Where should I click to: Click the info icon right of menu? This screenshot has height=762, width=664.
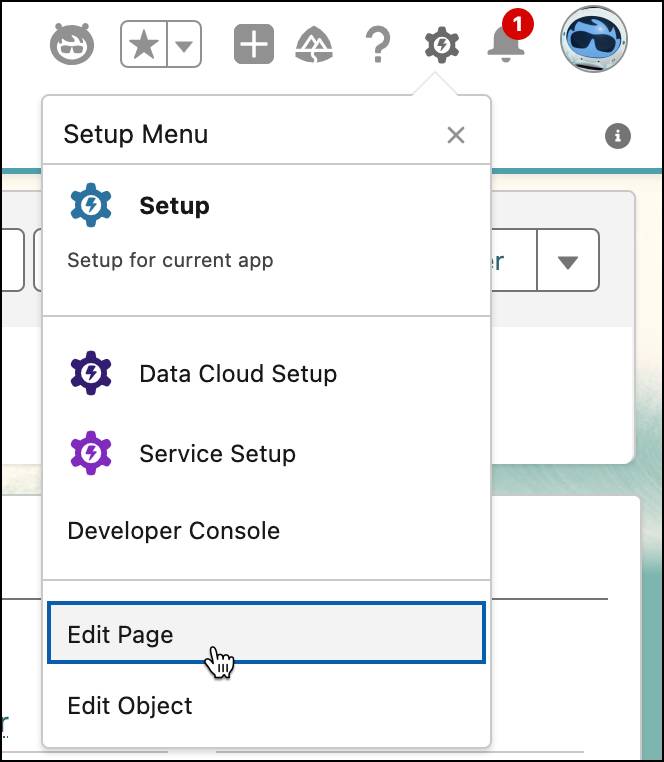(618, 136)
